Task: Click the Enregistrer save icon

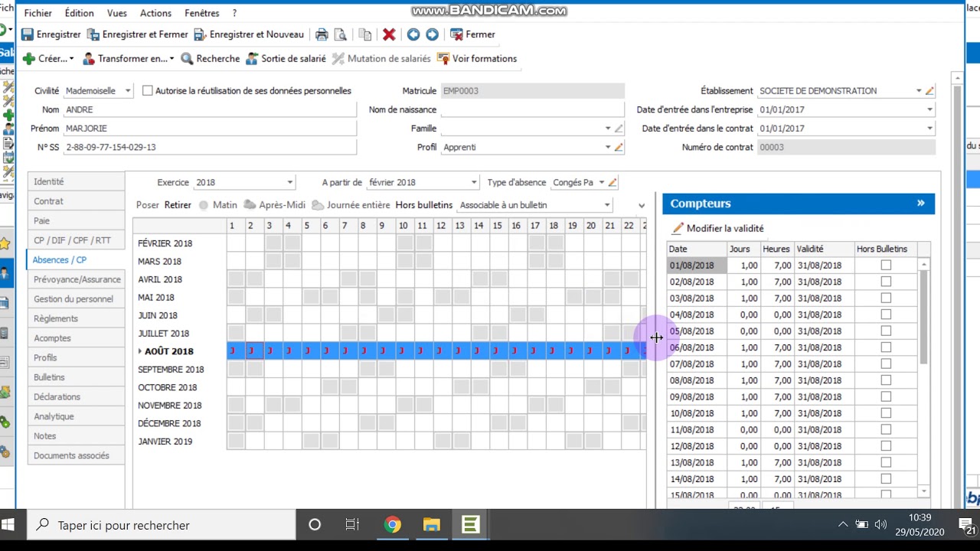Action: pyautogui.click(x=28, y=34)
